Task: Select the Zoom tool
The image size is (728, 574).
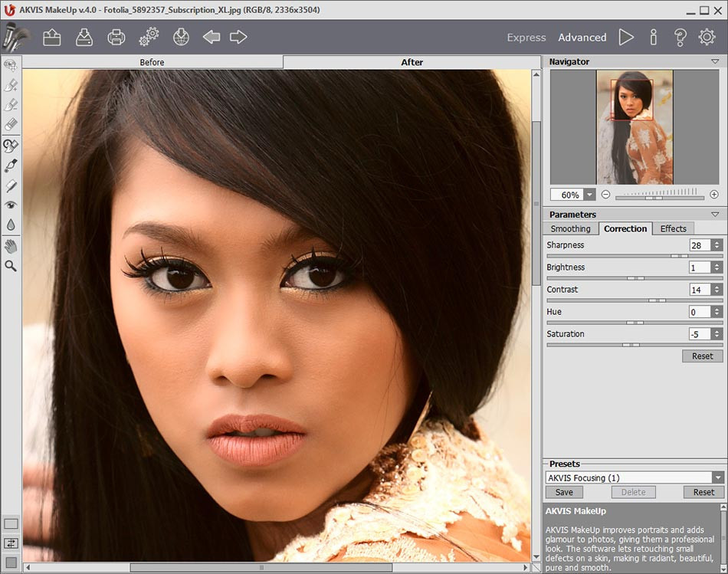Action: tap(11, 266)
